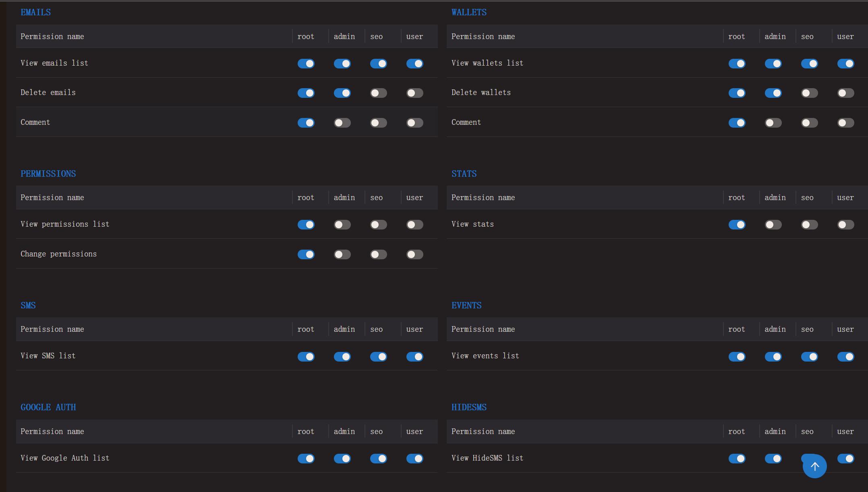The width and height of the screenshot is (868, 492).
Task: Enable wallets Comment for user role
Action: click(x=845, y=123)
